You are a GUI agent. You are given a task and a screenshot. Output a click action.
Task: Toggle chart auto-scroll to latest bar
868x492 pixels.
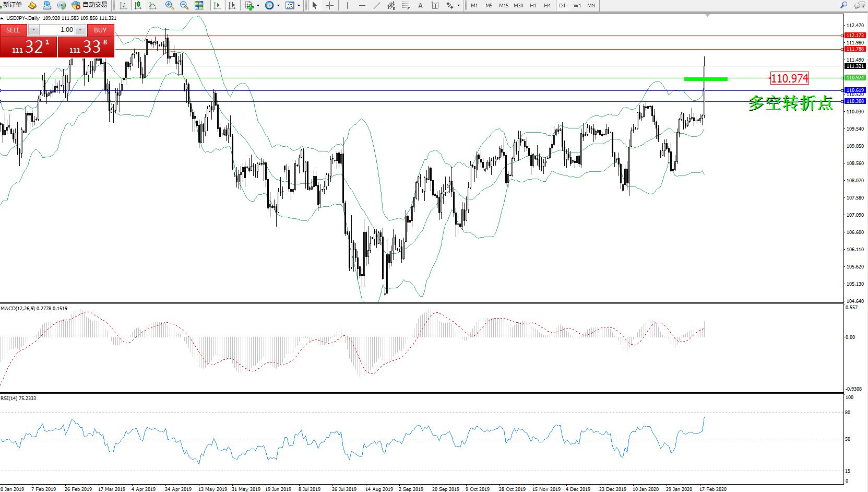(x=217, y=5)
